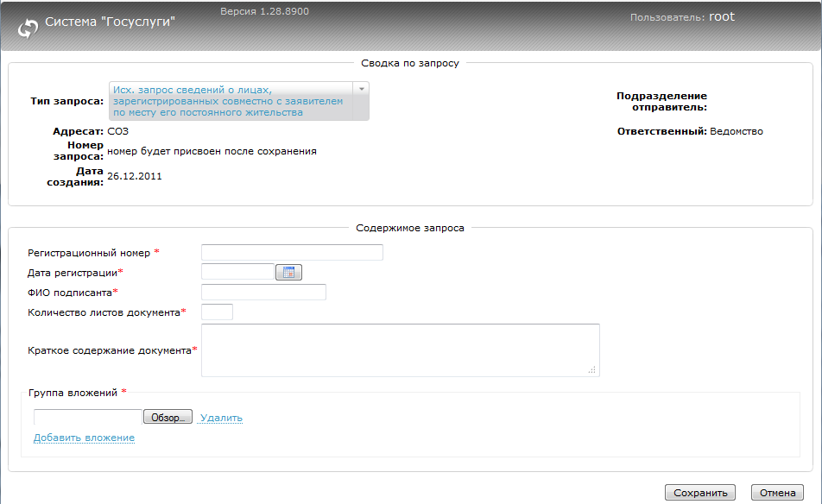
Task: Click the Адресат value СОЗ
Action: tap(118, 131)
